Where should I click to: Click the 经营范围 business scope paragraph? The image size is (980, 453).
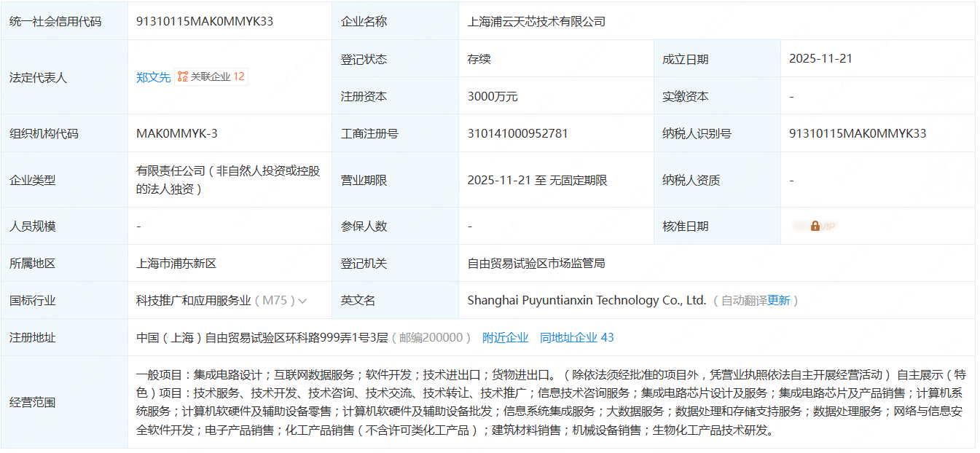point(550,402)
